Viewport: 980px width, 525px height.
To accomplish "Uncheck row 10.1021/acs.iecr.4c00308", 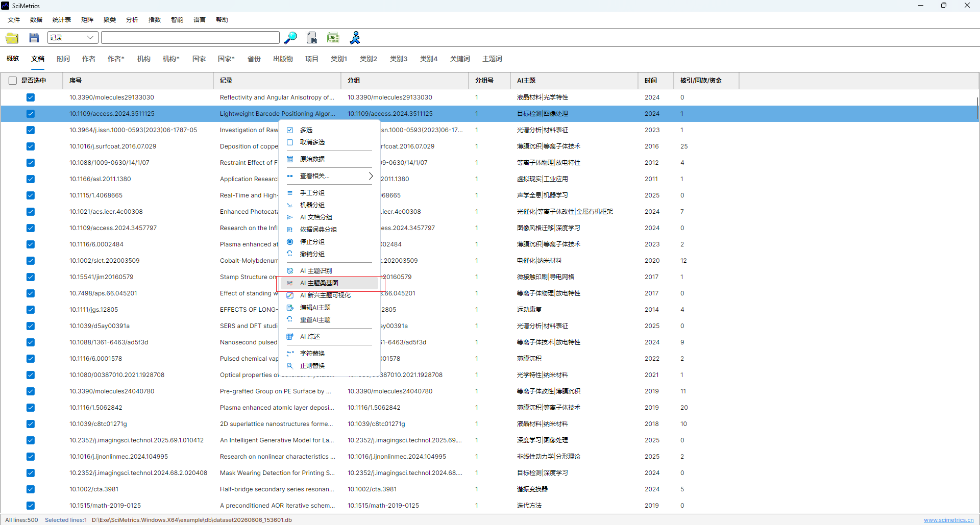I will (x=31, y=212).
